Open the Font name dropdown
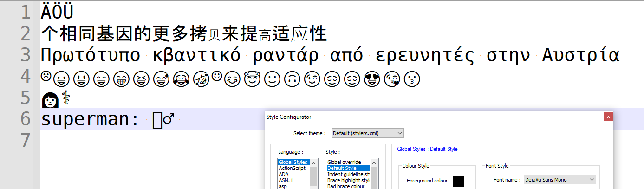 559,180
